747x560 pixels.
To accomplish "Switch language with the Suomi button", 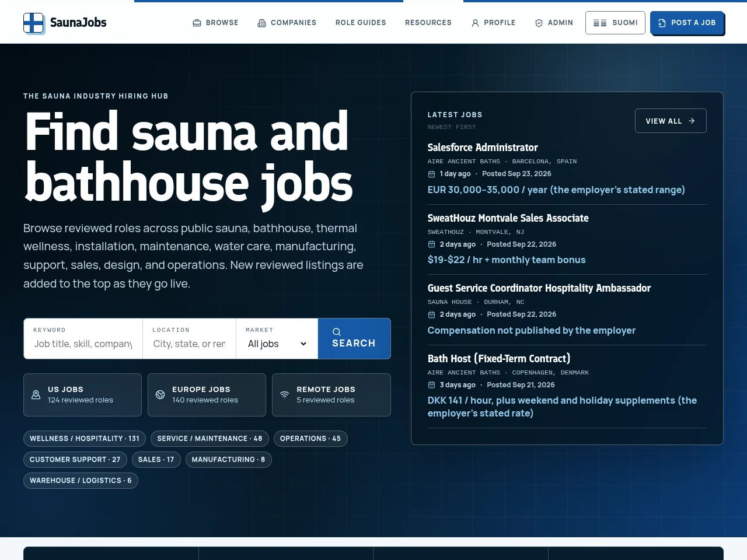I will point(615,23).
